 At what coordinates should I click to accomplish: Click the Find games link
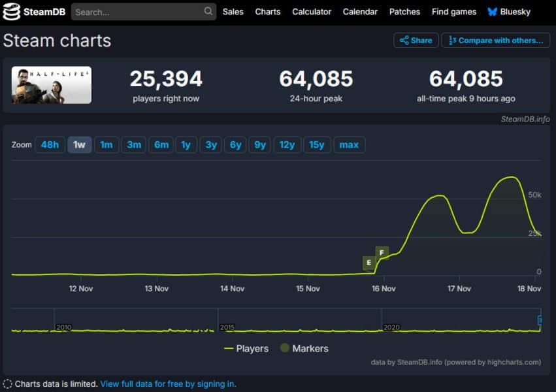pyautogui.click(x=453, y=12)
